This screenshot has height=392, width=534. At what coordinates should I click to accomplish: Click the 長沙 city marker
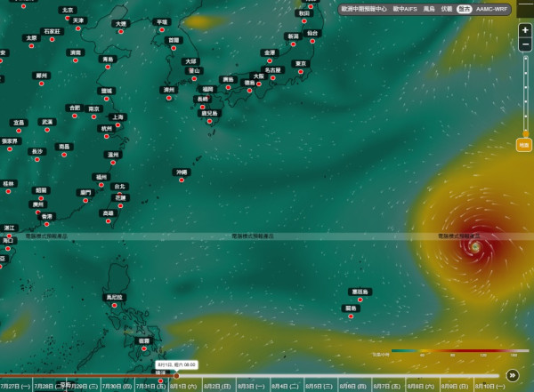coord(37,159)
